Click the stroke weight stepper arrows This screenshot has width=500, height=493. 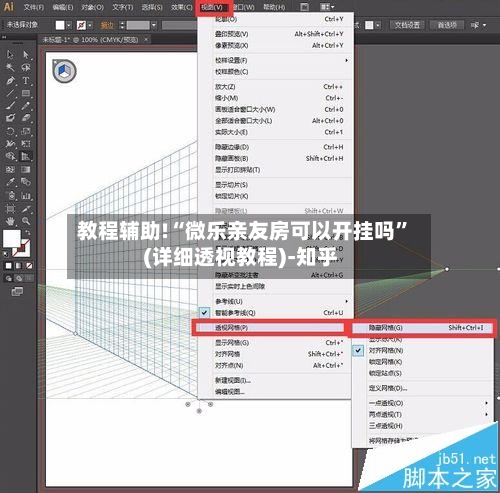[x=122, y=25]
